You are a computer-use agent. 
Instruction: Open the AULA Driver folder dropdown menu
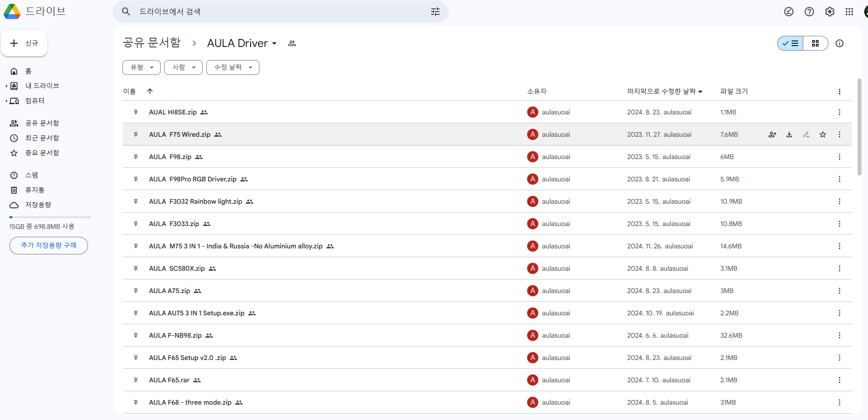click(x=242, y=43)
